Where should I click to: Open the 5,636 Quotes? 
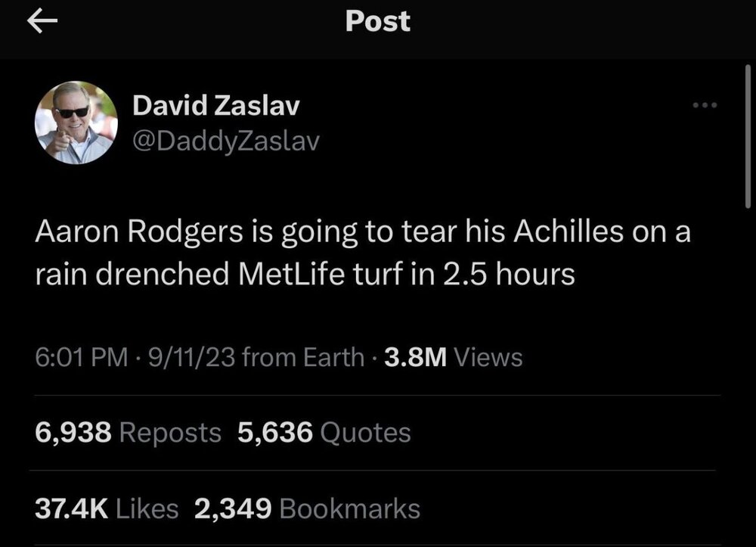tap(325, 431)
